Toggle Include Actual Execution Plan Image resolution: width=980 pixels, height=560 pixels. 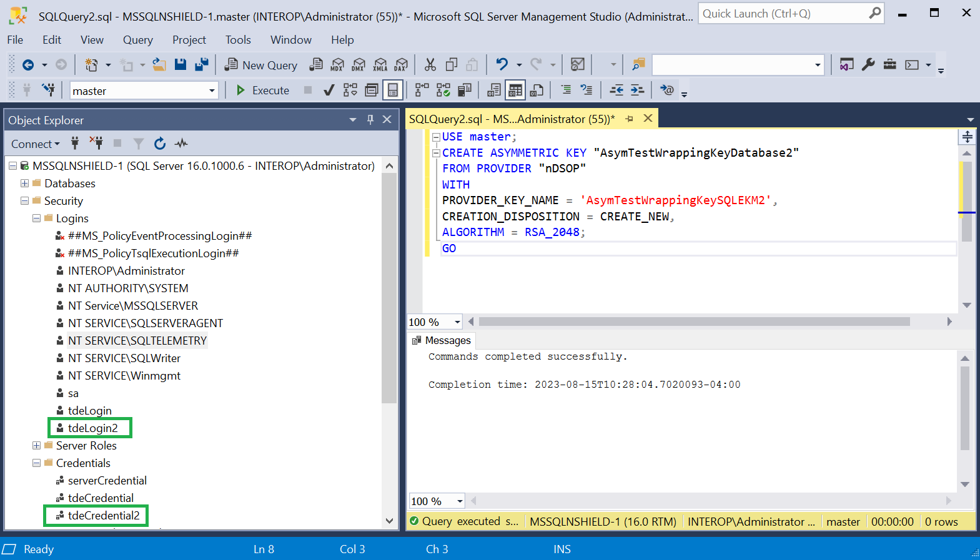[x=422, y=91]
